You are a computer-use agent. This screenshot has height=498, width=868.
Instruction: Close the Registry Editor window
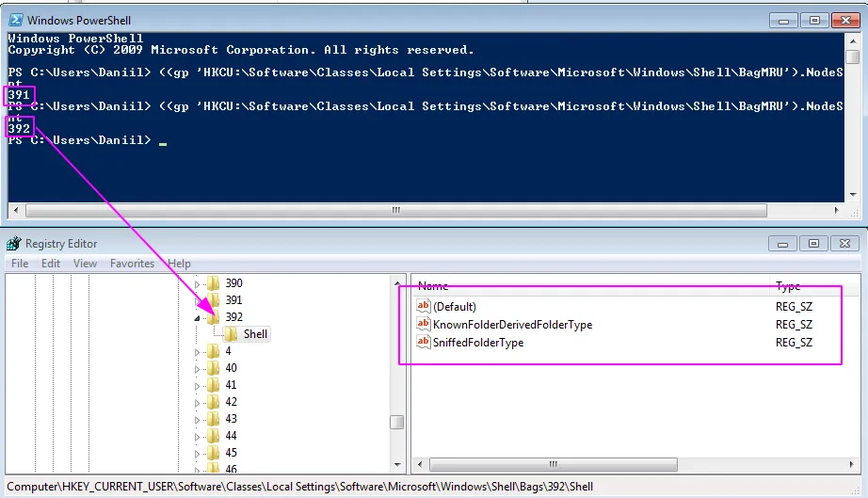844,244
